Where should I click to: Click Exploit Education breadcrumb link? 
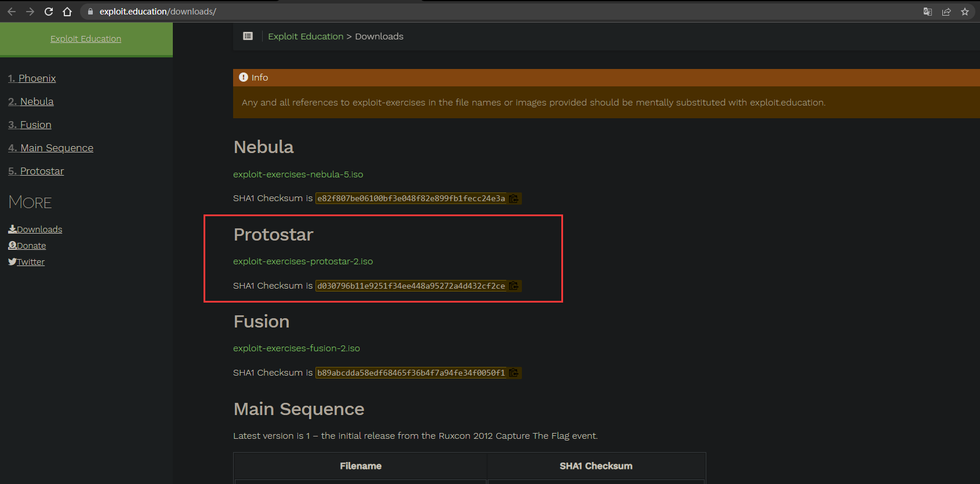point(306,36)
